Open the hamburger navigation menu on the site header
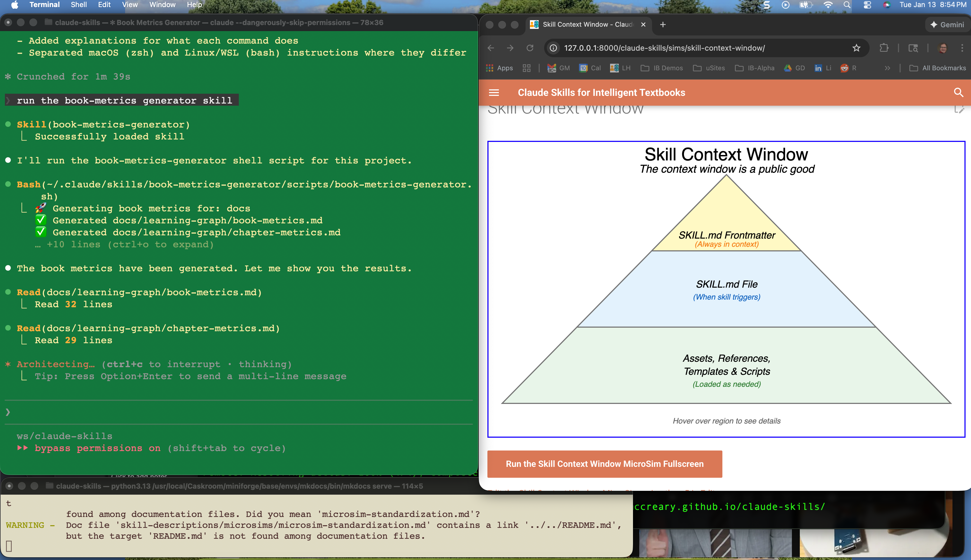Image resolution: width=971 pixels, height=560 pixels. (x=494, y=93)
